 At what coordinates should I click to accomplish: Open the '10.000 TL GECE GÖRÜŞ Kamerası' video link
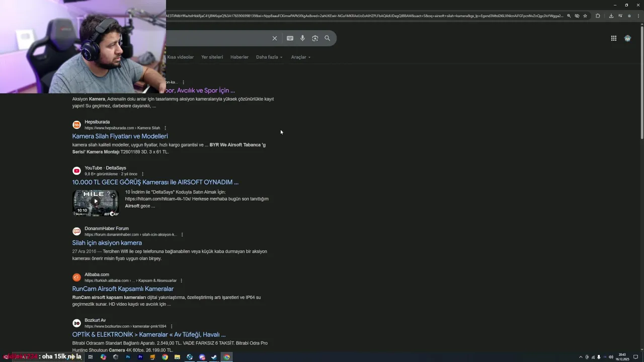(x=155, y=182)
